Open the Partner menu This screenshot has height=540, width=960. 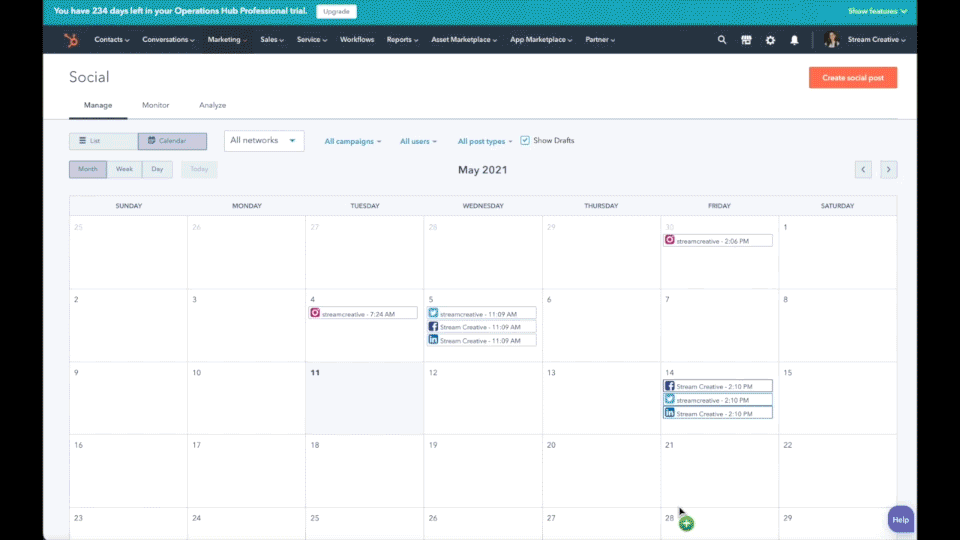[x=600, y=40]
